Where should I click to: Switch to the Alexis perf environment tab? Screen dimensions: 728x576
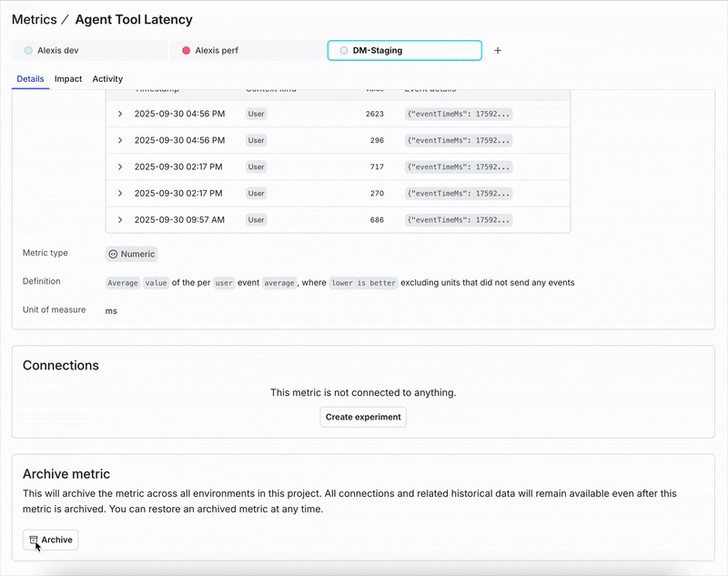point(248,51)
